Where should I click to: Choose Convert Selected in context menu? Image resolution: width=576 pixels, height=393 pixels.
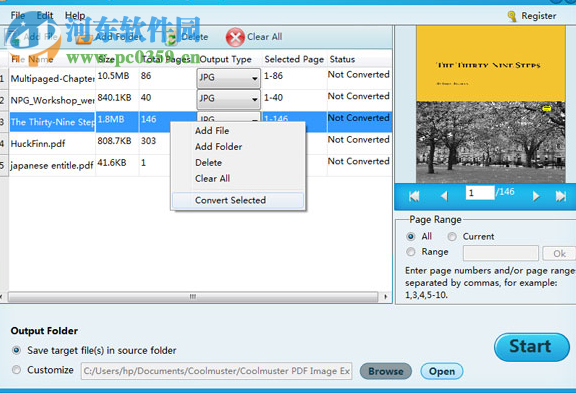pos(238,200)
